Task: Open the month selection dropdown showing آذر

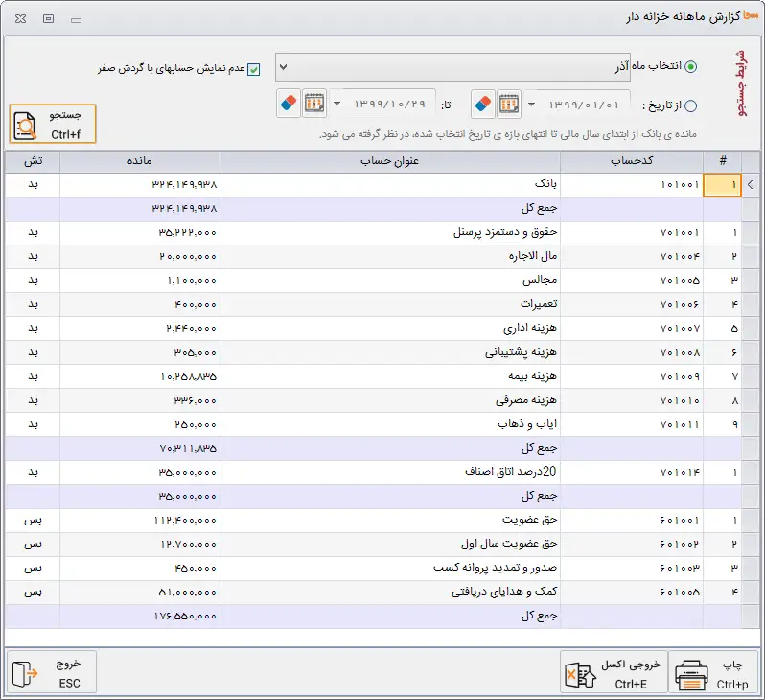Action: point(283,67)
